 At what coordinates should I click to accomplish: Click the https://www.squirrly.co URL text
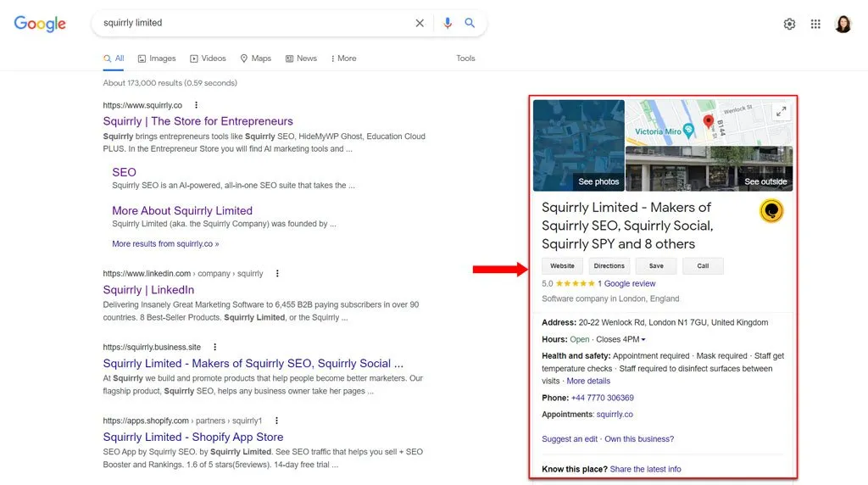click(x=142, y=105)
